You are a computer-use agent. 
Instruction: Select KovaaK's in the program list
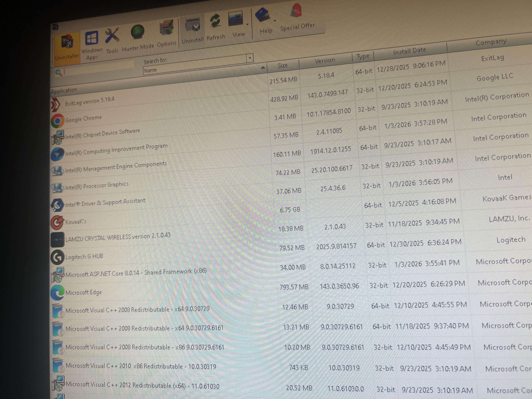[x=75, y=222]
